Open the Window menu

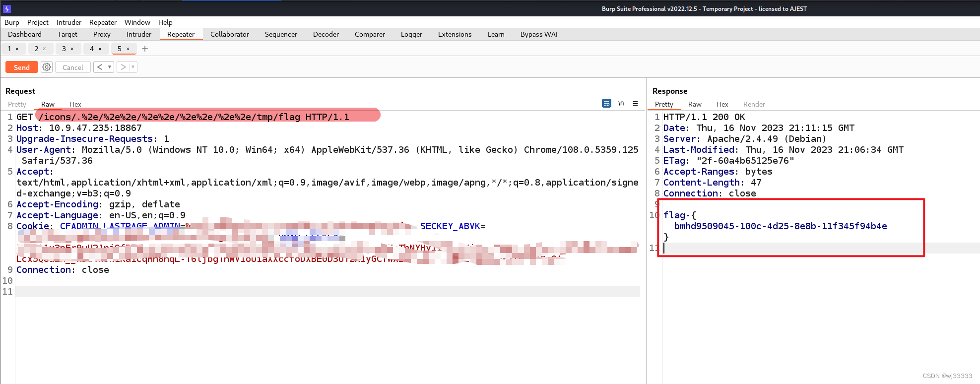coord(137,22)
